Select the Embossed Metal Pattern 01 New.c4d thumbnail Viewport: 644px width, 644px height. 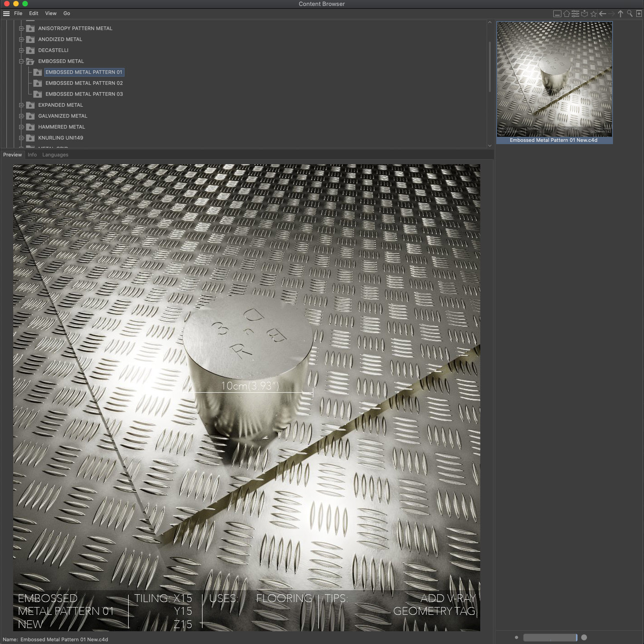click(554, 83)
